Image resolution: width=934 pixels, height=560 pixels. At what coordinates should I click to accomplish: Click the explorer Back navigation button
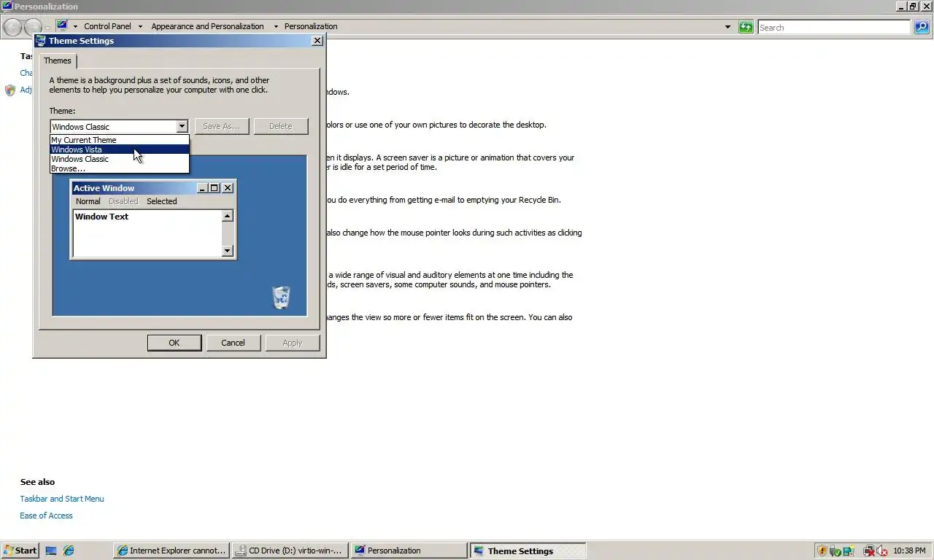[x=12, y=28]
